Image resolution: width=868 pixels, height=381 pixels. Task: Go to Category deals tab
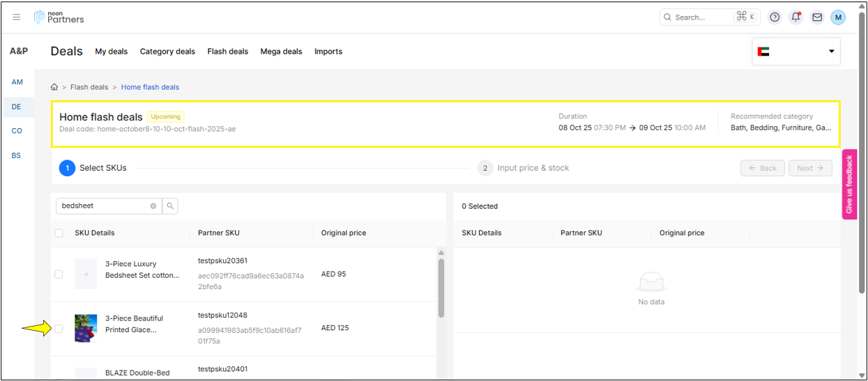pos(167,52)
